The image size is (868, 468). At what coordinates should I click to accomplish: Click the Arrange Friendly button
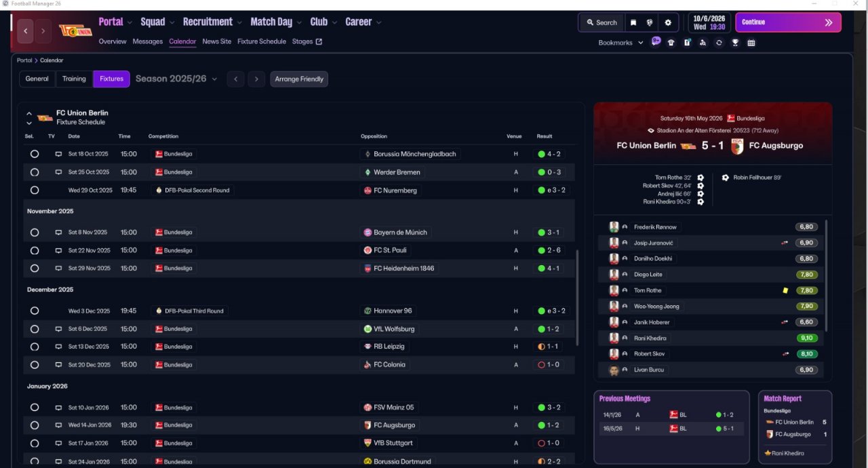point(299,79)
